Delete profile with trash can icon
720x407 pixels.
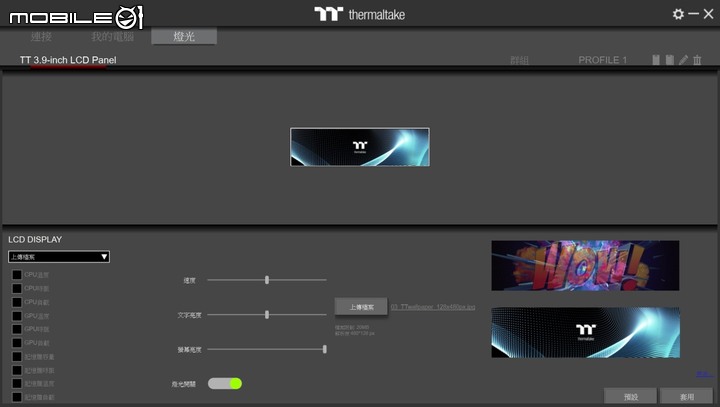click(697, 60)
